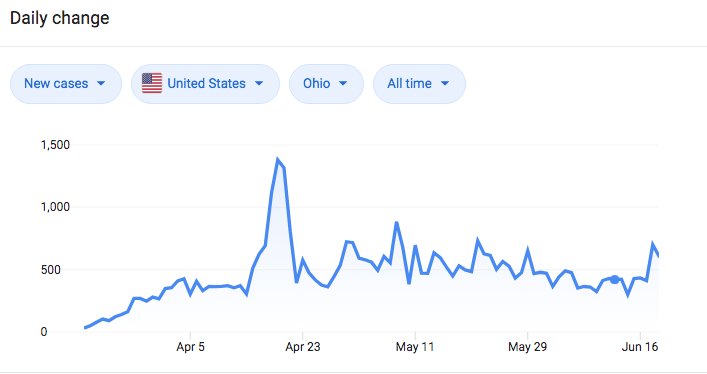Open the All time range dropdown

click(x=419, y=84)
